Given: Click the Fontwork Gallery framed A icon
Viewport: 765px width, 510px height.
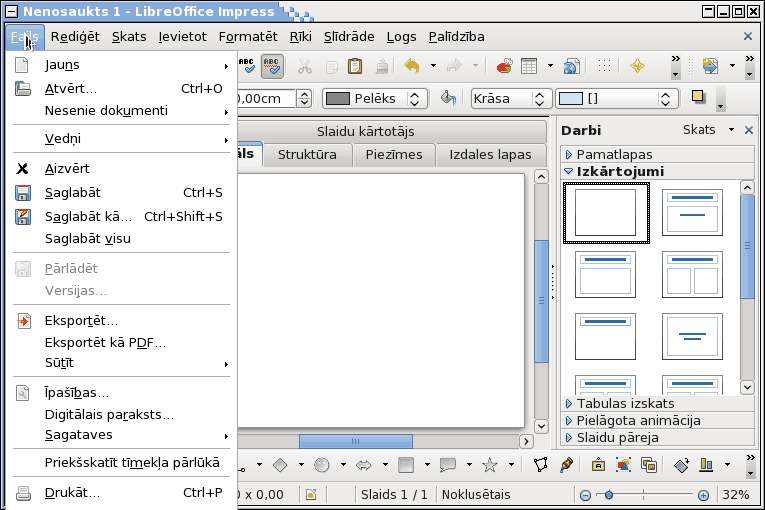Looking at the screenshot, I should coord(598,465).
